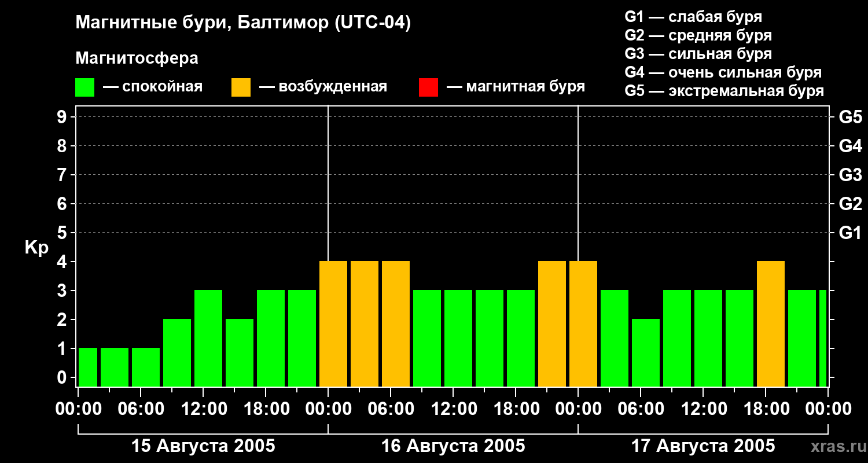Click the first green bar on 15 August

[88, 367]
